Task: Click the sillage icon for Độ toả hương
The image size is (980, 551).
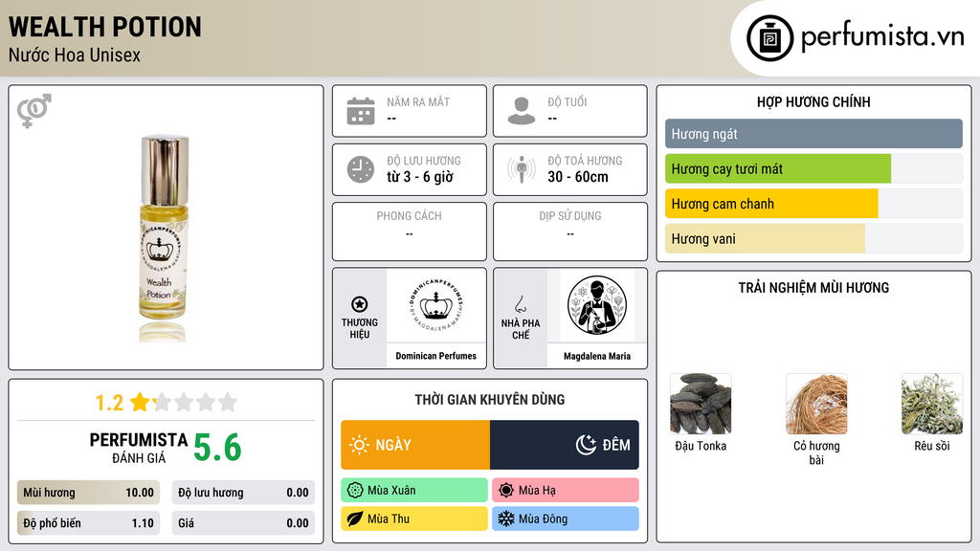Action: [522, 169]
